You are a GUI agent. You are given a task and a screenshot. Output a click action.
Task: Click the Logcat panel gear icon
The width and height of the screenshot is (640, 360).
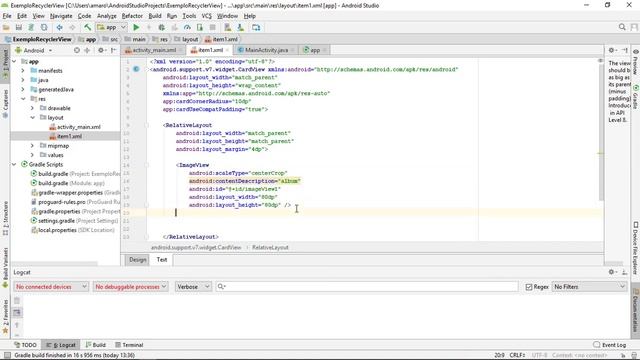611,272
